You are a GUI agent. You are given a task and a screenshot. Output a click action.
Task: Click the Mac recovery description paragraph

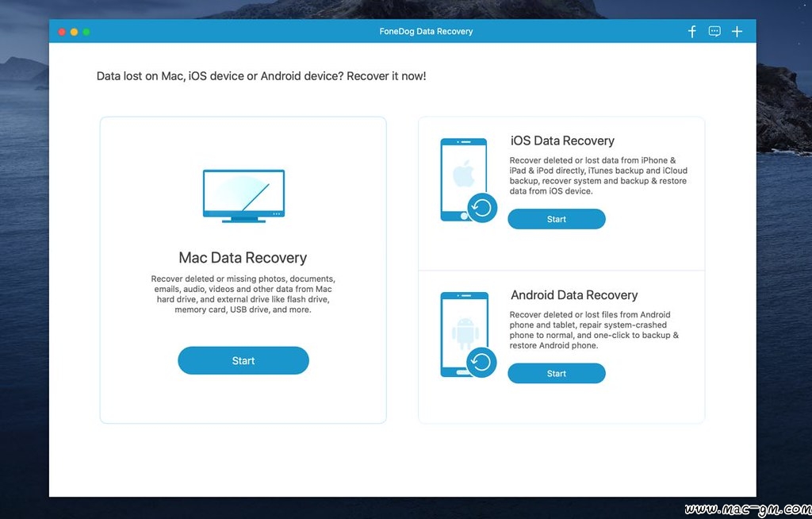point(243,294)
